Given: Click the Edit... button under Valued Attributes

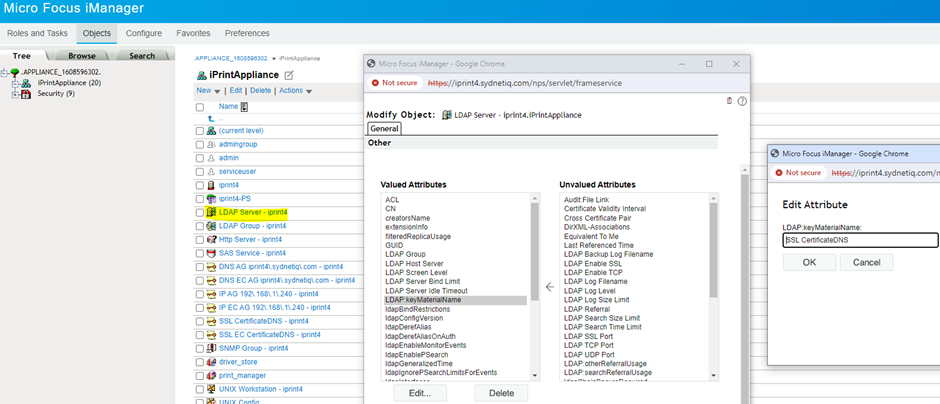Looking at the screenshot, I should pos(418,393).
